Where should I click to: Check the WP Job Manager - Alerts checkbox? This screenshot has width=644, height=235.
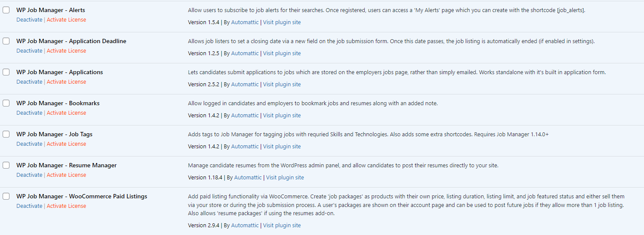[x=6, y=10]
